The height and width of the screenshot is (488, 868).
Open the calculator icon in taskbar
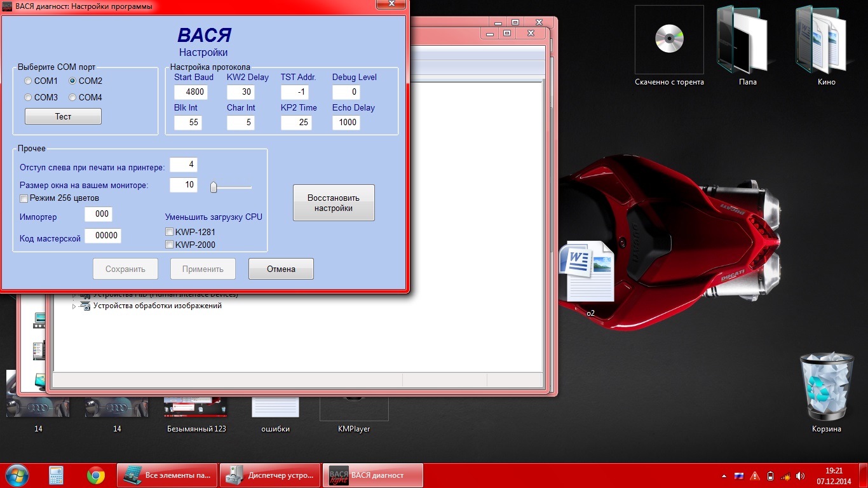coord(57,475)
